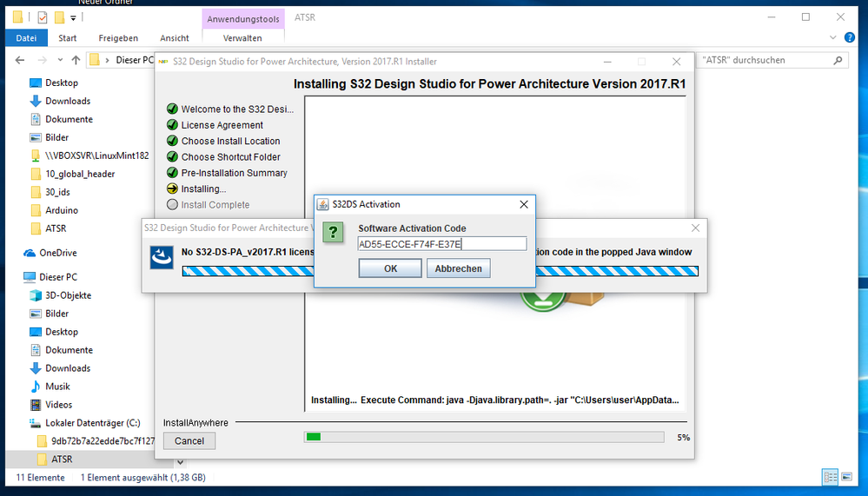Open recent locations dropdown arrow

pos(60,60)
